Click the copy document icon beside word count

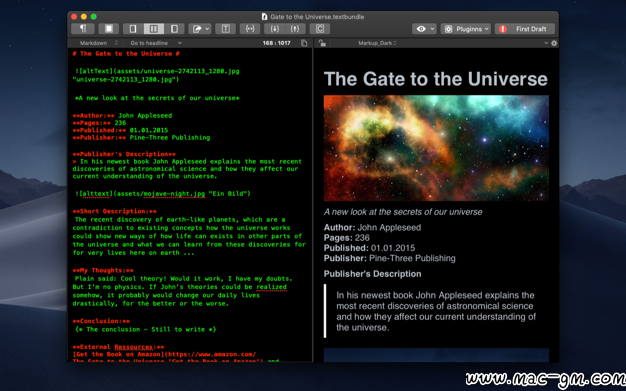pyautogui.click(x=304, y=43)
